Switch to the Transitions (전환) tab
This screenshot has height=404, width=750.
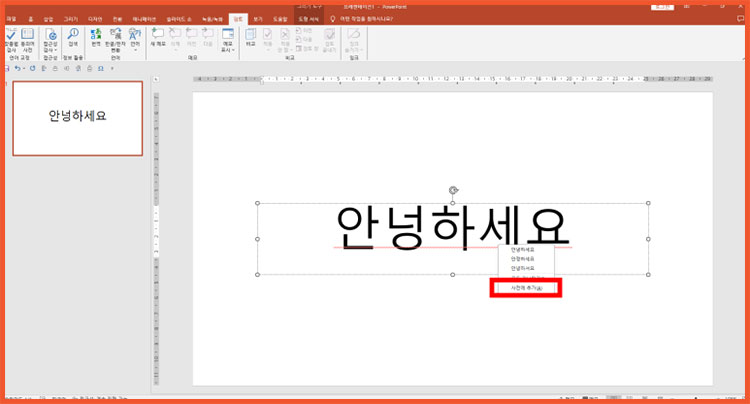coord(117,19)
